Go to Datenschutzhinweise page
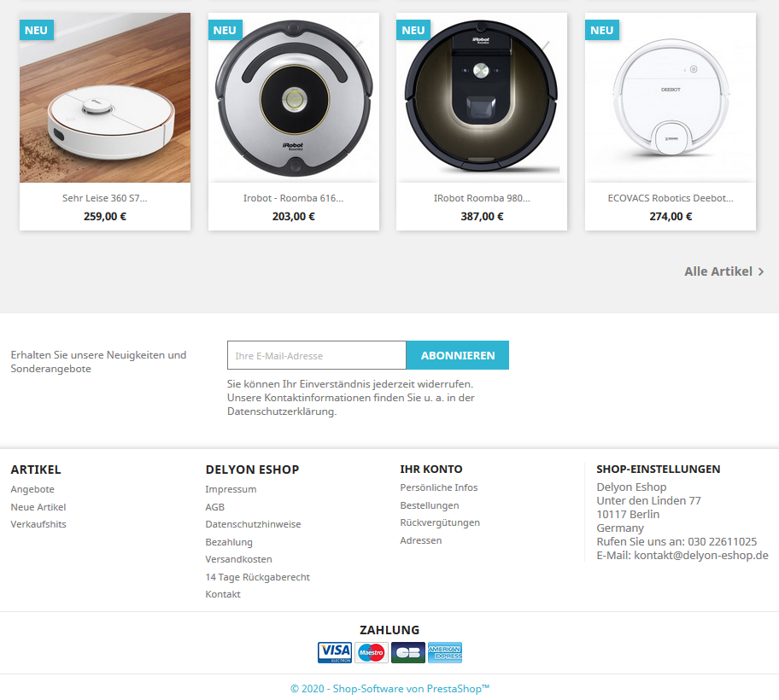 pos(253,524)
